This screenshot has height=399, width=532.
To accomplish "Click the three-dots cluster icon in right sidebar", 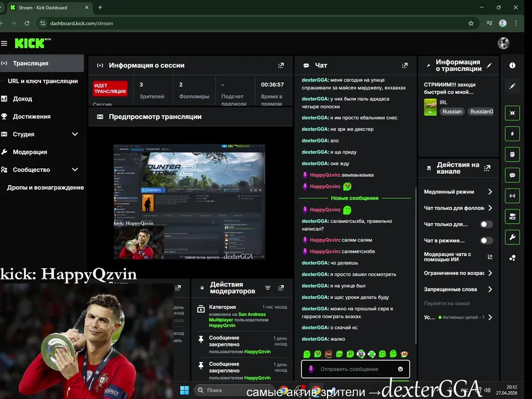I will (x=512, y=258).
